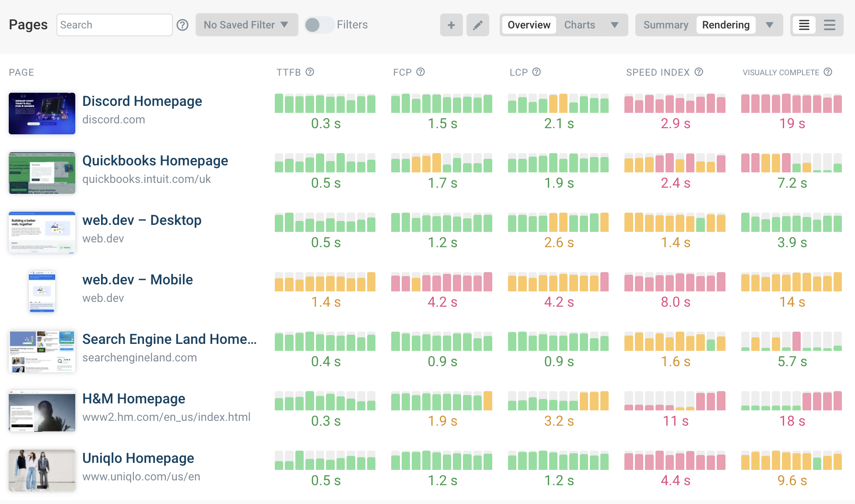The height and width of the screenshot is (504, 855).
Task: Click Search Engine Land's Visually Complete chart
Action: [791, 341]
